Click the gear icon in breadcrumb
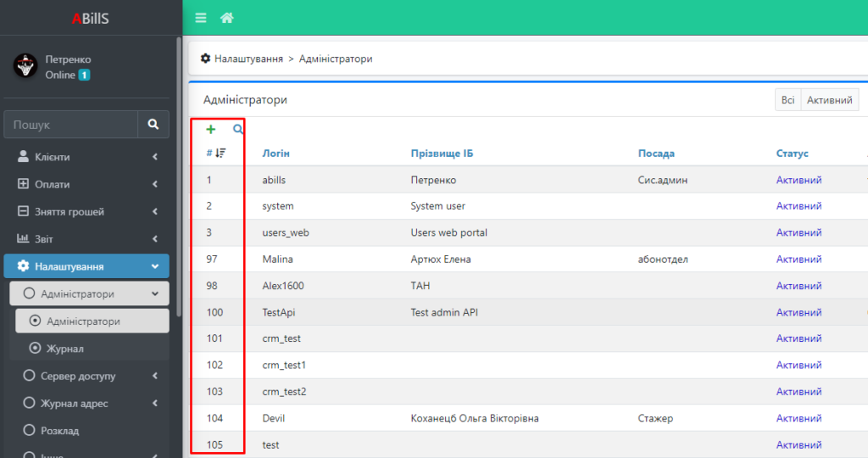The image size is (868, 458). pos(205,59)
